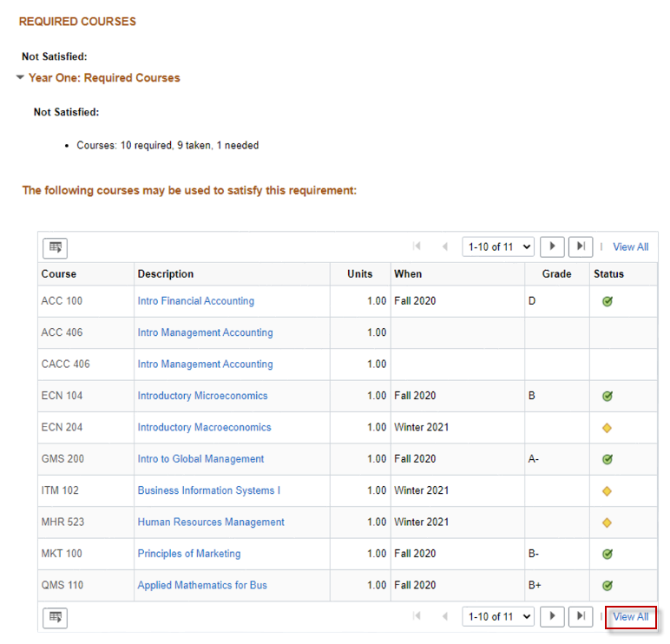Click green completed status icon for MKT 100
This screenshot has width=670, height=644.
608,555
